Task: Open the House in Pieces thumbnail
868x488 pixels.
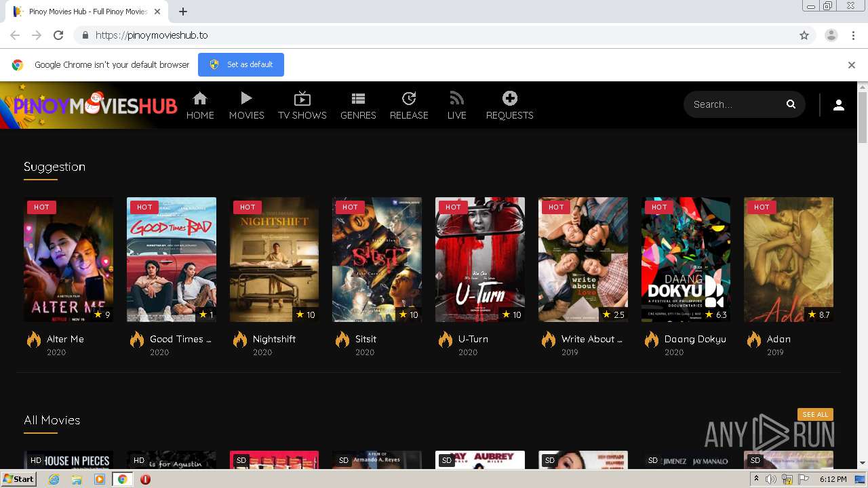Action: [x=68, y=460]
